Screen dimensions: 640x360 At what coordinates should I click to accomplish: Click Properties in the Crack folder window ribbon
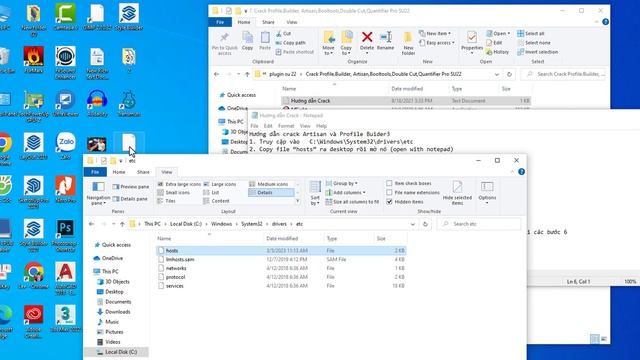pos(472,41)
